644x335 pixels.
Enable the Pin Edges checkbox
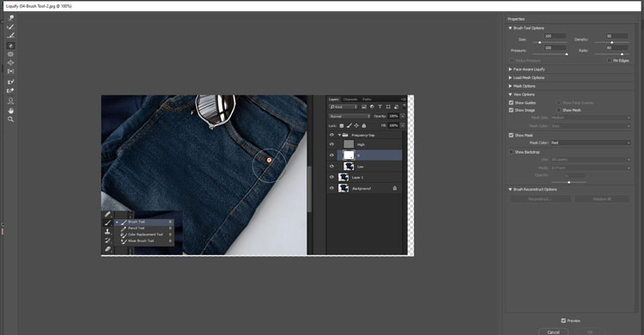[x=610, y=60]
